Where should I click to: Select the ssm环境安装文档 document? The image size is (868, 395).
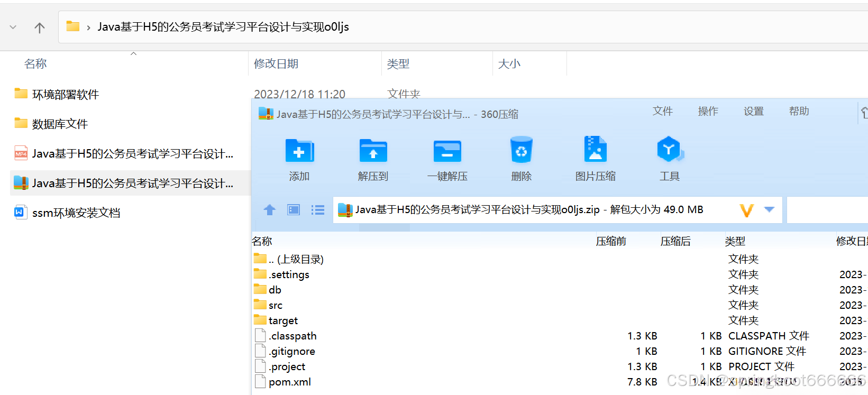click(76, 213)
